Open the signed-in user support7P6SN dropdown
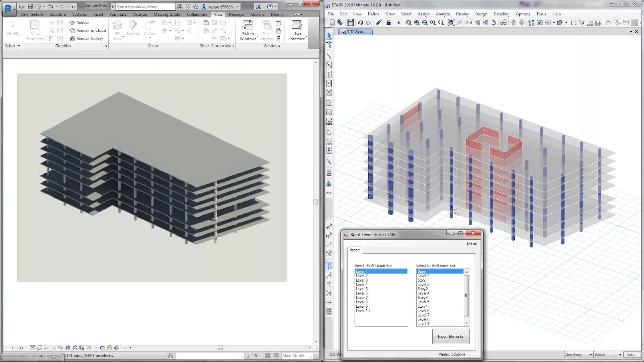 click(220, 6)
